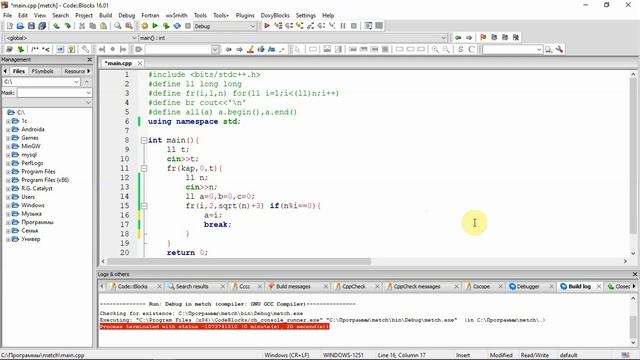Select the Files tab in Management
Screen dimensions: 640x360
[18, 71]
